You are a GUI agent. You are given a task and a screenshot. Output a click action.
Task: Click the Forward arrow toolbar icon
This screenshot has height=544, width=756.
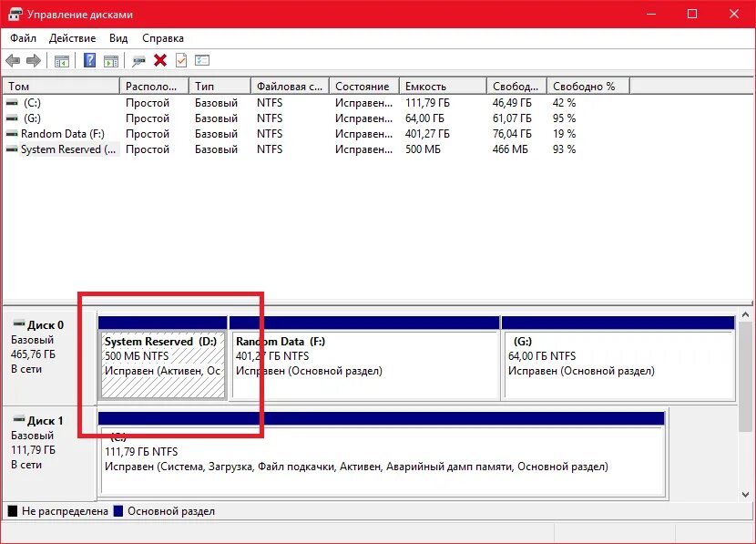pos(34,61)
